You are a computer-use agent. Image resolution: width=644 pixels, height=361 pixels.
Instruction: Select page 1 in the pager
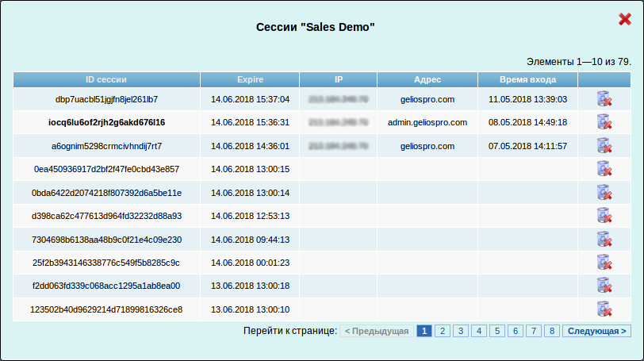[424, 331]
